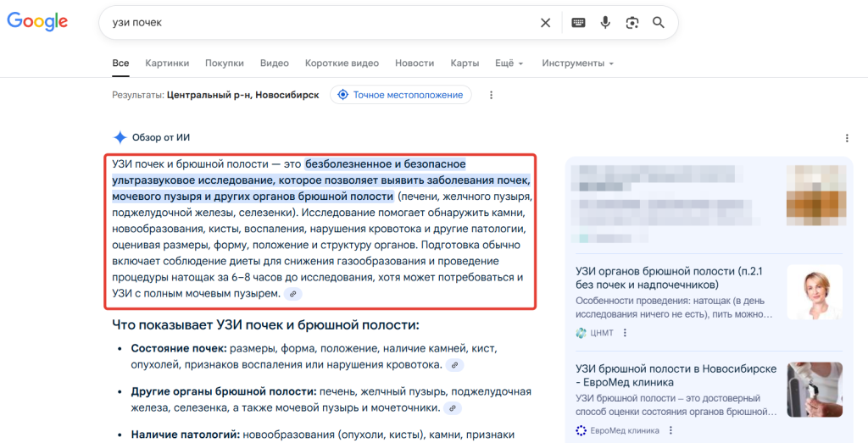Open the on-screen keyboard input tool

point(578,23)
